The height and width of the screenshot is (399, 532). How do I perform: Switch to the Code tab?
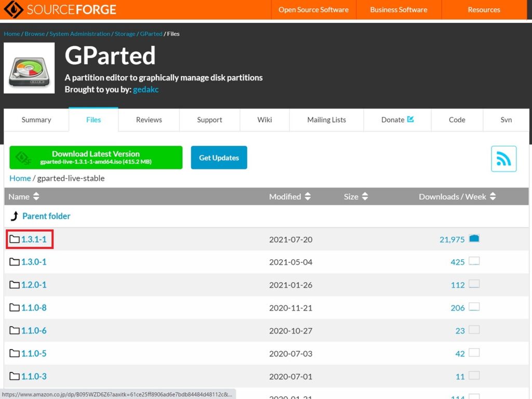pyautogui.click(x=457, y=120)
